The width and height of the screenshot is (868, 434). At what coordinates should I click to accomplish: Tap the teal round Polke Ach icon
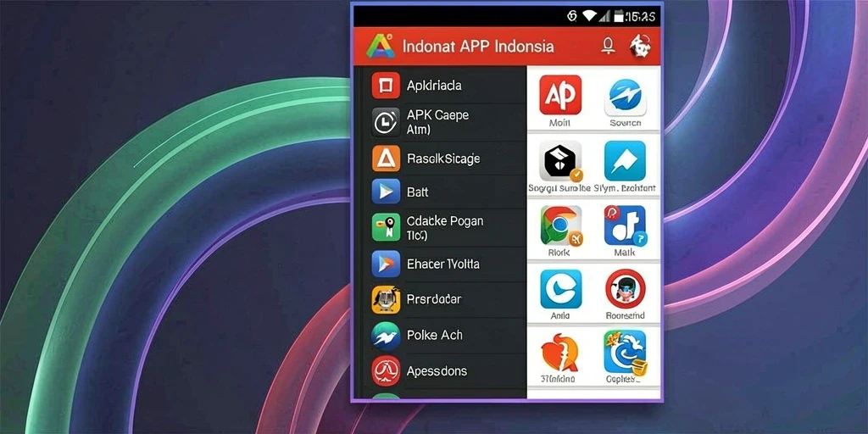point(386,336)
